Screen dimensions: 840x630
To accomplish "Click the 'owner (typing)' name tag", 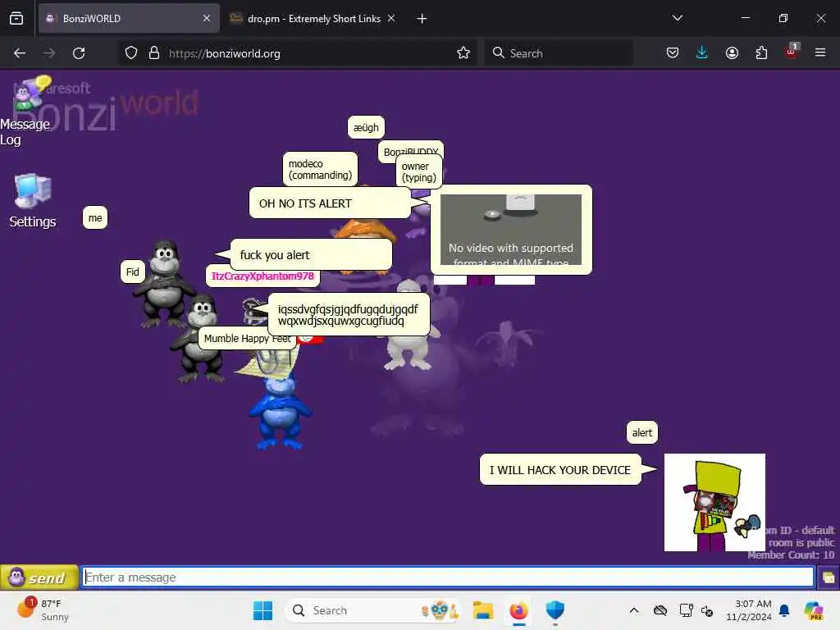I will [x=419, y=172].
